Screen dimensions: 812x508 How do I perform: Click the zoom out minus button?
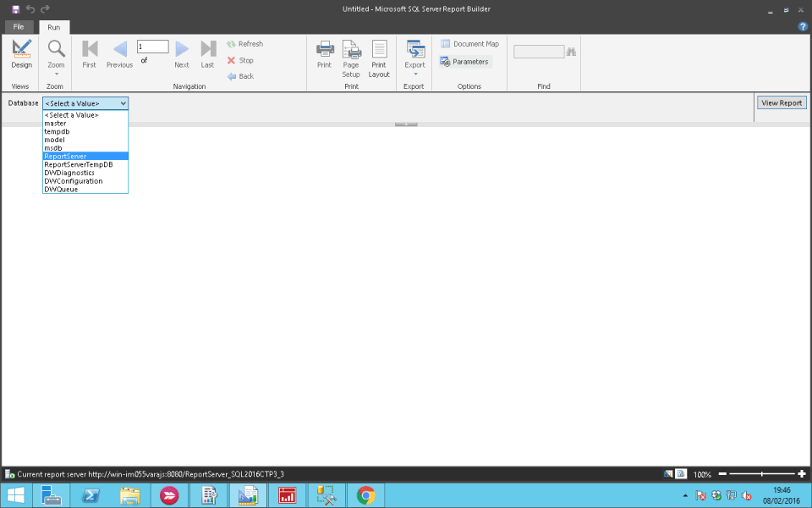(722, 474)
